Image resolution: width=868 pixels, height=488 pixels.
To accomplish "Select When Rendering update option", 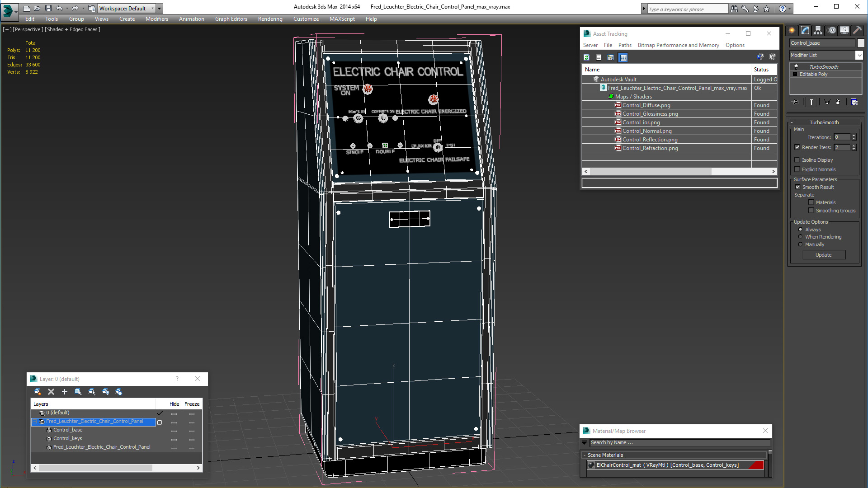I will pos(800,237).
